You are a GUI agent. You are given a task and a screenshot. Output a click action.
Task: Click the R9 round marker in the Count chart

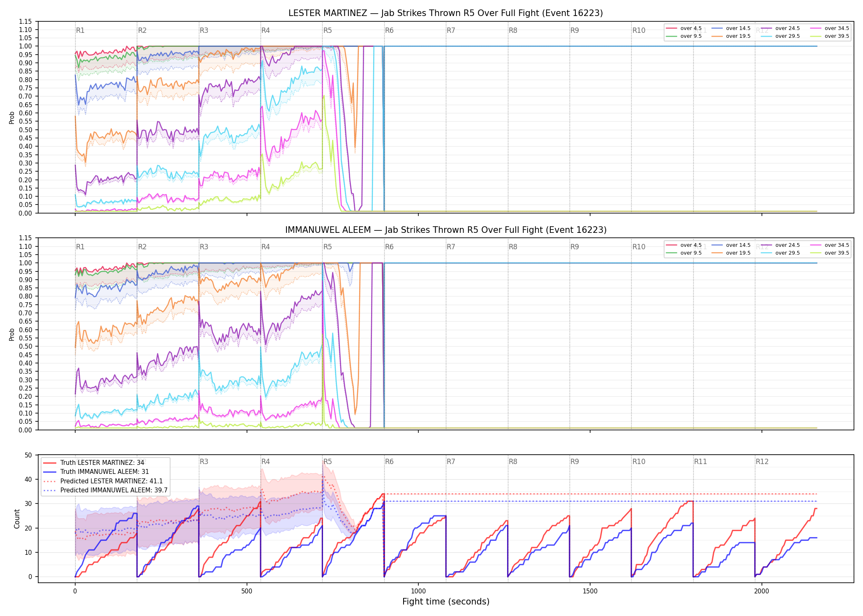tap(575, 462)
